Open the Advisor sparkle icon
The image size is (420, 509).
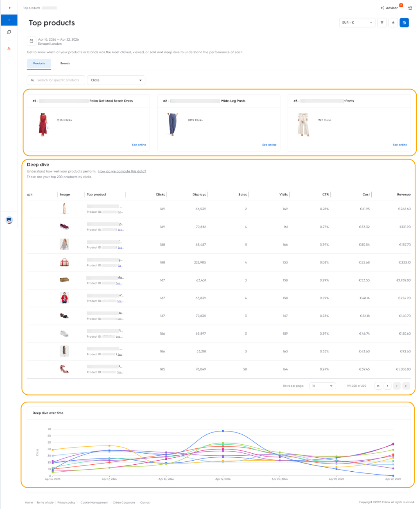click(382, 8)
